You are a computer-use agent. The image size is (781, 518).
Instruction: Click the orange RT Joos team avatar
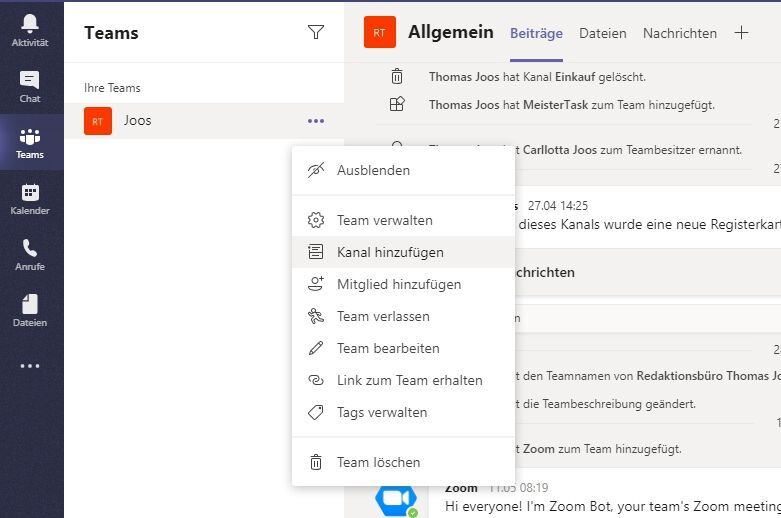[x=98, y=121]
